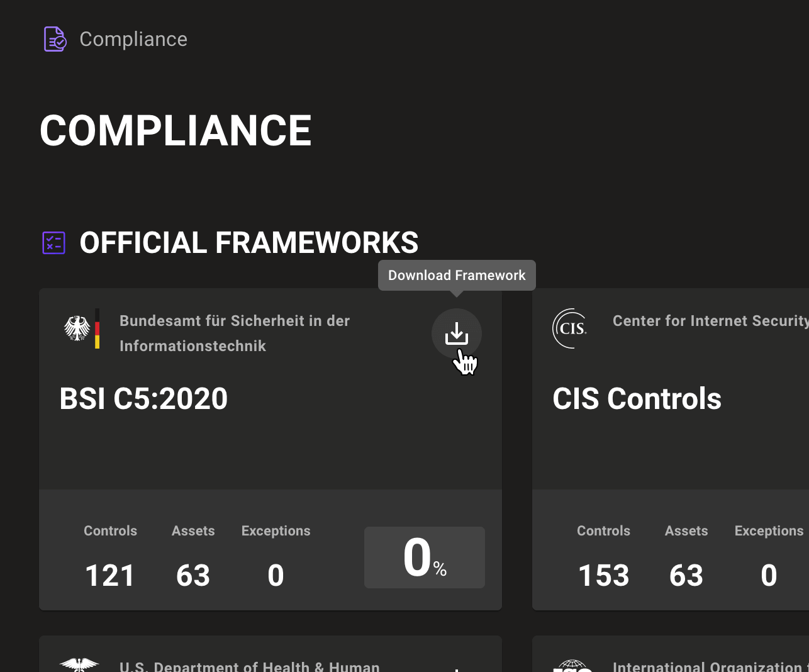
Task: Click the Controls count 153 on CIS card
Action: pos(603,574)
